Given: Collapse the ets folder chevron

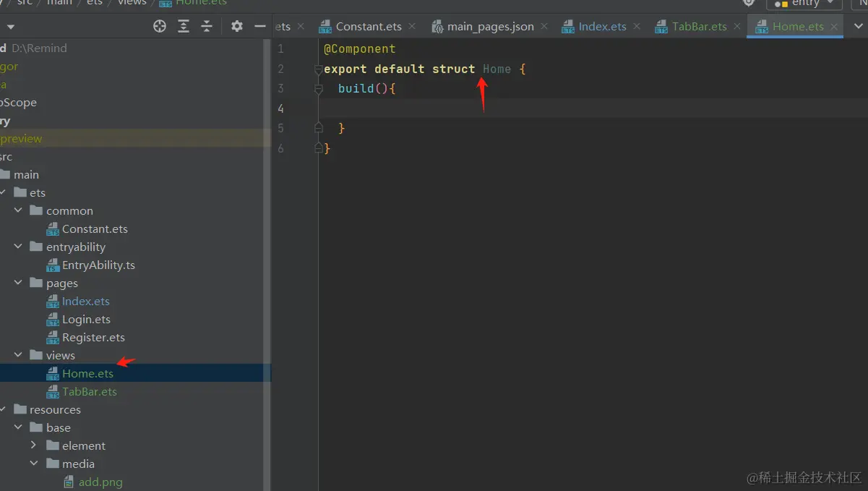Looking at the screenshot, I should [x=4, y=192].
